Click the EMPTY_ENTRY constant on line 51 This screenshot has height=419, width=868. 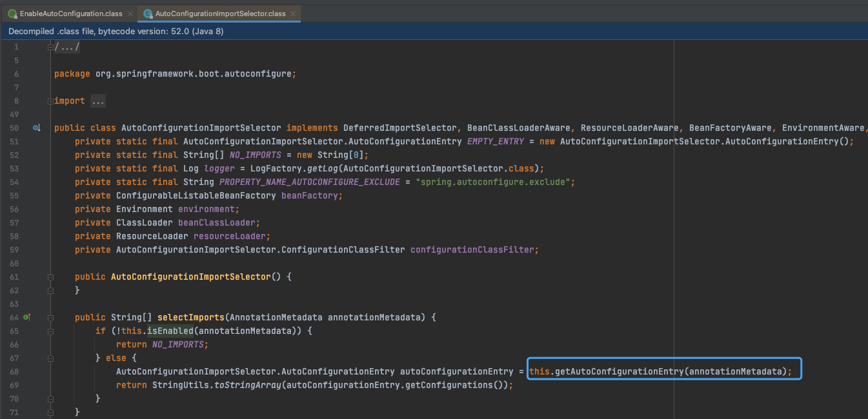496,142
